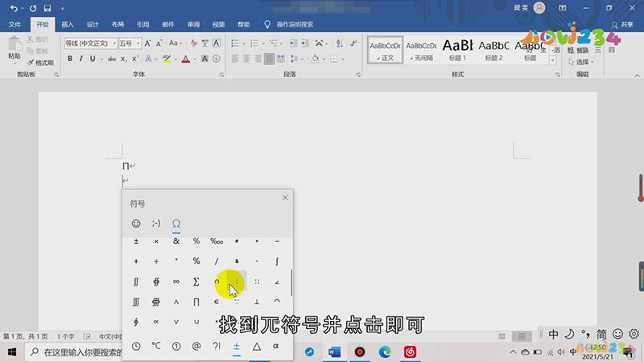This screenshot has height=362, width=644.
Task: Open the α Greek letters category
Action: [x=276, y=346]
